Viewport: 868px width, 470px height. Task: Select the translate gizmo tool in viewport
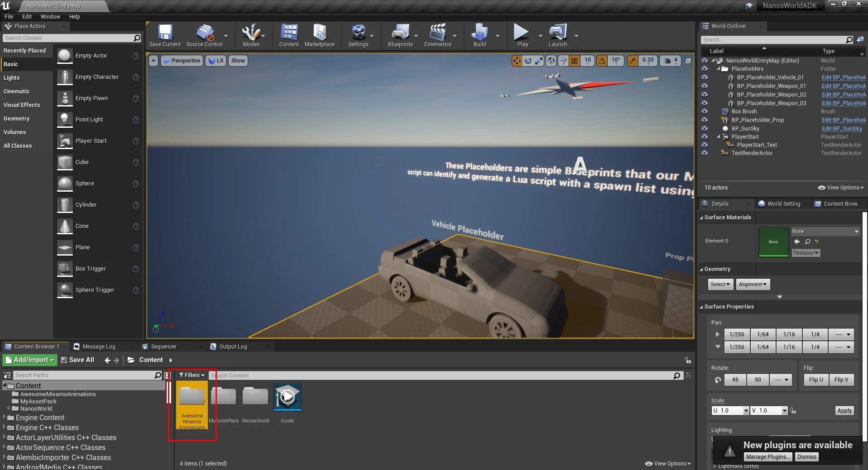(517, 61)
